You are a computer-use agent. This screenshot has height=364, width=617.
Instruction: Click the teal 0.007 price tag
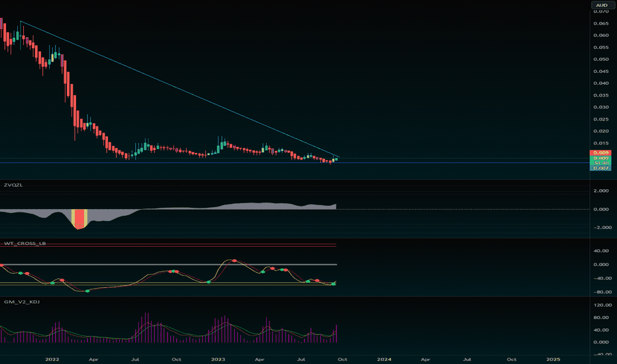pyautogui.click(x=600, y=168)
